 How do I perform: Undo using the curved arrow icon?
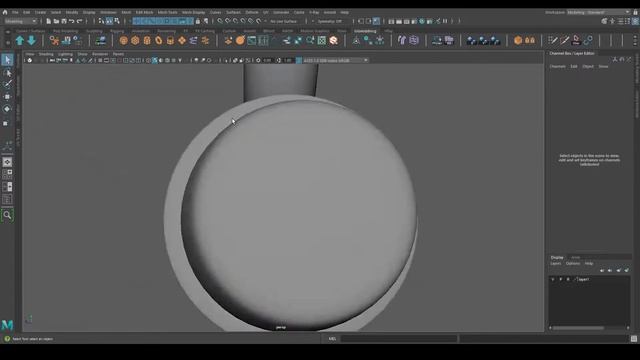point(72,21)
